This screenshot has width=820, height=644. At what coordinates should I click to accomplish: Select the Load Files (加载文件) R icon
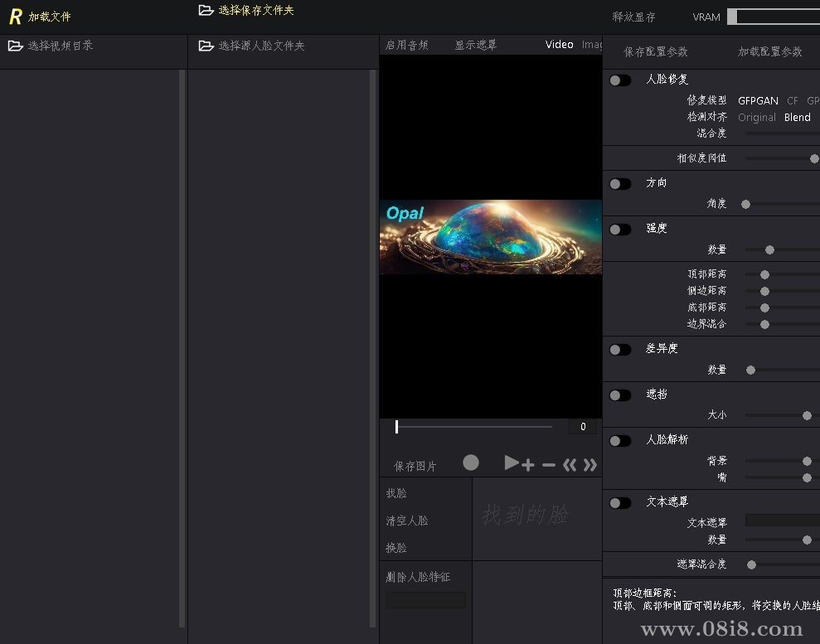[16, 16]
